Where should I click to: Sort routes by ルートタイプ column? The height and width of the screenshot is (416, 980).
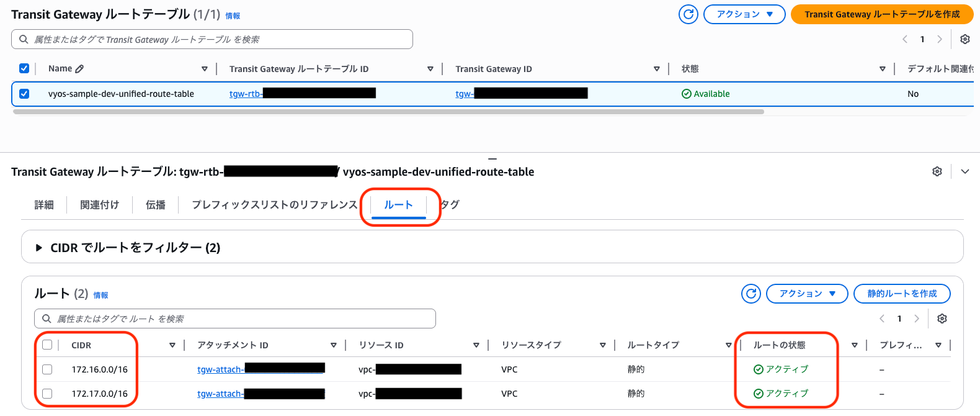[729, 345]
